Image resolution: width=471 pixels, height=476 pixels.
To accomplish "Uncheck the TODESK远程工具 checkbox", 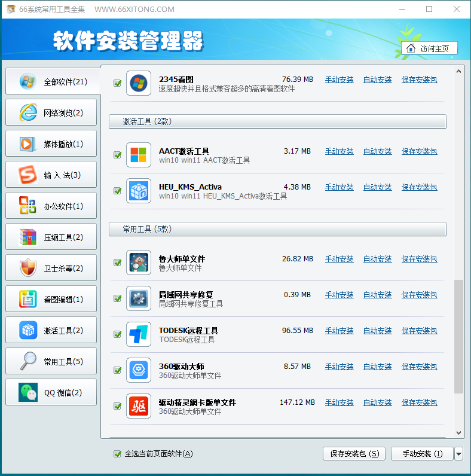I will (x=117, y=334).
